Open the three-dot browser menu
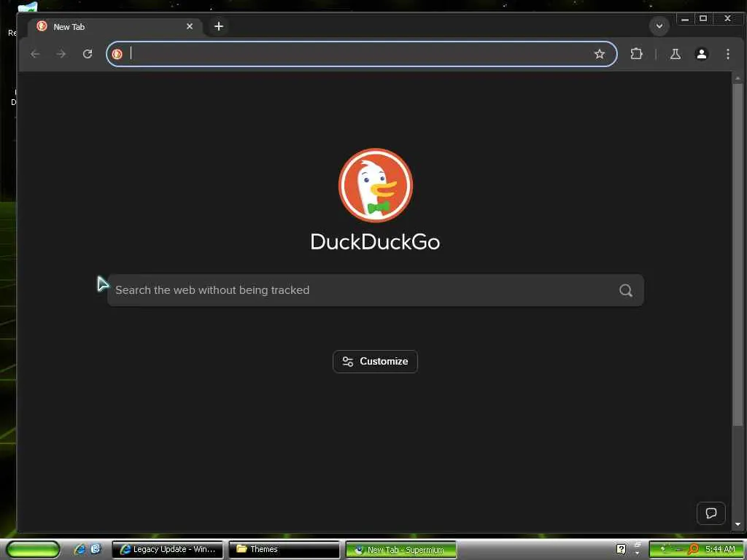Image resolution: width=747 pixels, height=560 pixels. [727, 54]
